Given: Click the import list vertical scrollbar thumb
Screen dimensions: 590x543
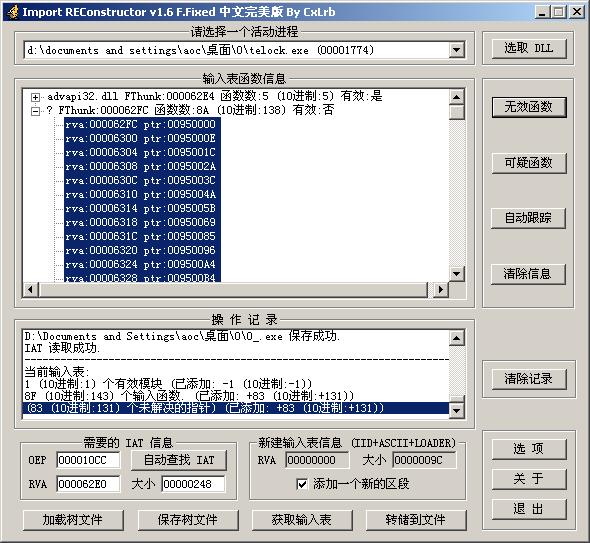Looking at the screenshot, I should pos(457,112).
